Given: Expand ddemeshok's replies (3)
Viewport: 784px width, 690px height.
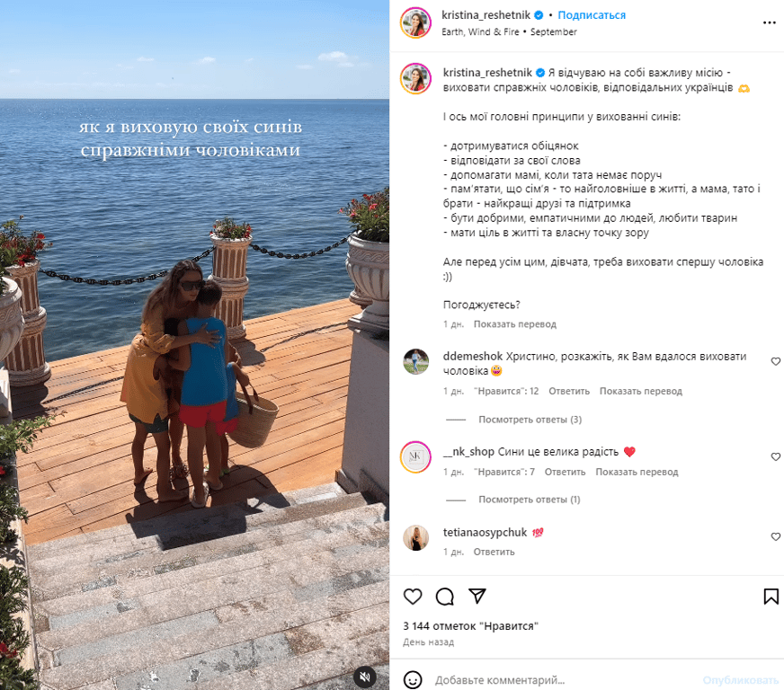Looking at the screenshot, I should (530, 420).
